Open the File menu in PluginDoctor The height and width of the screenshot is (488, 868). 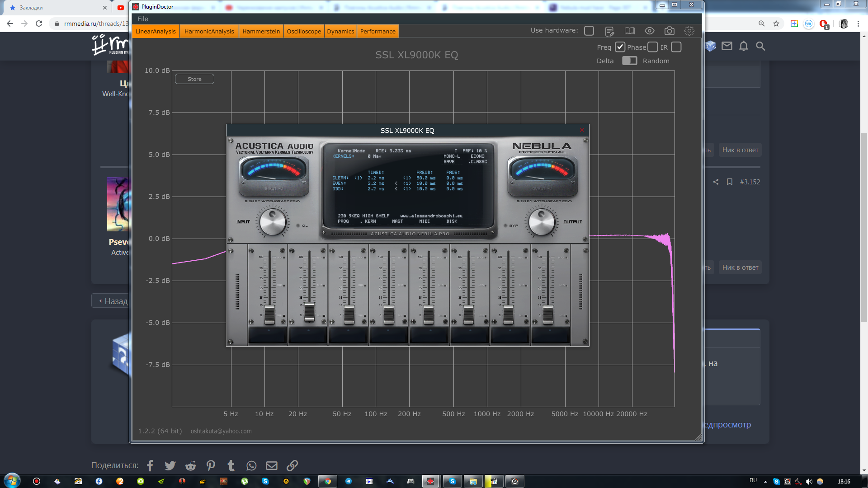pyautogui.click(x=143, y=19)
